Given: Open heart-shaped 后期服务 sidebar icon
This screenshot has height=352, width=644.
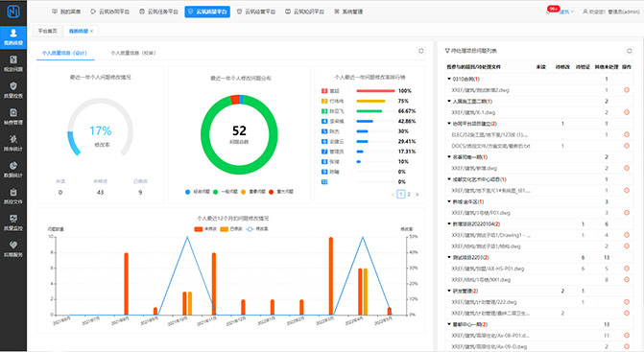Looking at the screenshot, I should coord(13,248).
